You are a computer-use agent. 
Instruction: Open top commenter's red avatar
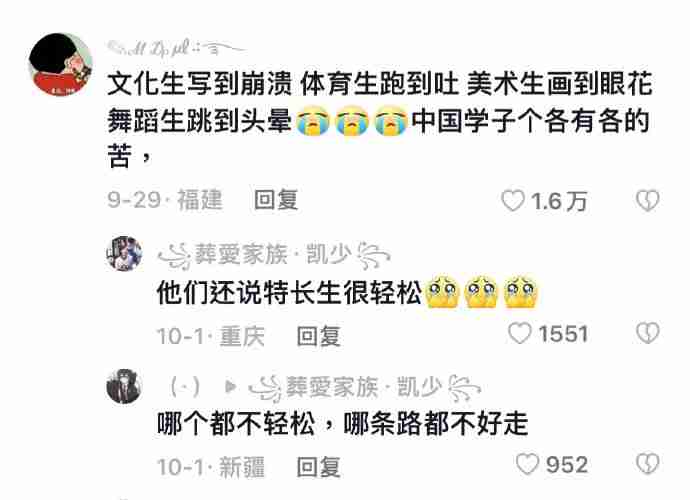tap(60, 64)
